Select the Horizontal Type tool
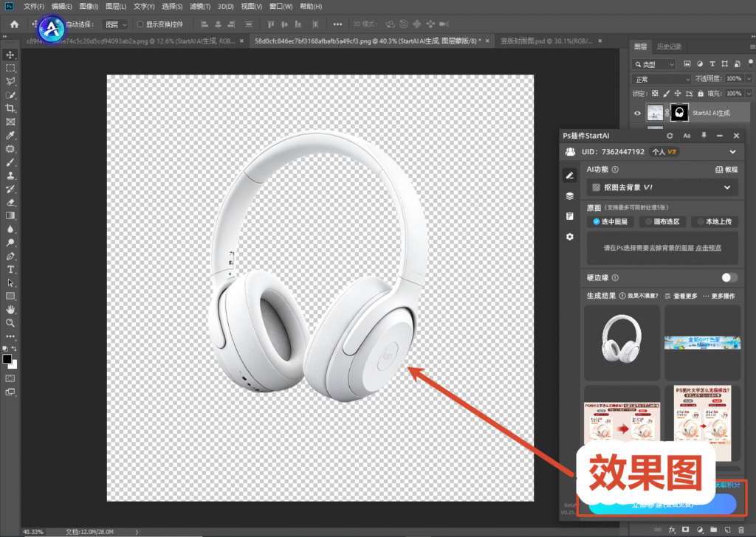Image resolution: width=756 pixels, height=537 pixels. [x=10, y=269]
